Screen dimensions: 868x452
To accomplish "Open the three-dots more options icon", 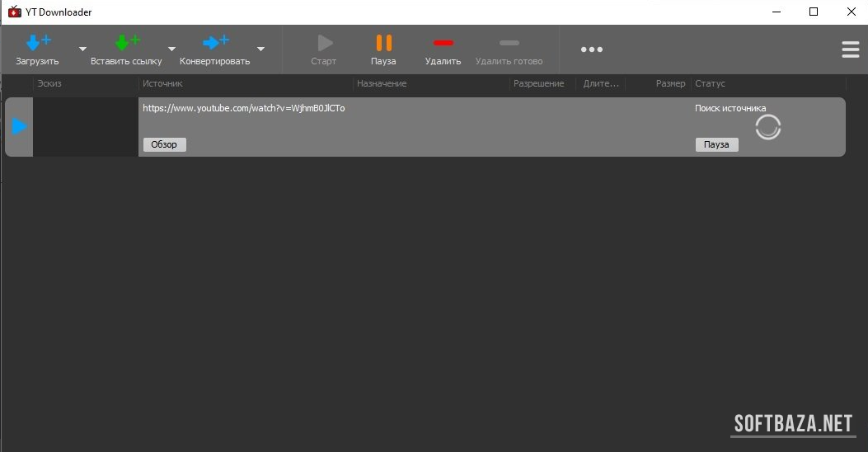I will pyautogui.click(x=591, y=49).
